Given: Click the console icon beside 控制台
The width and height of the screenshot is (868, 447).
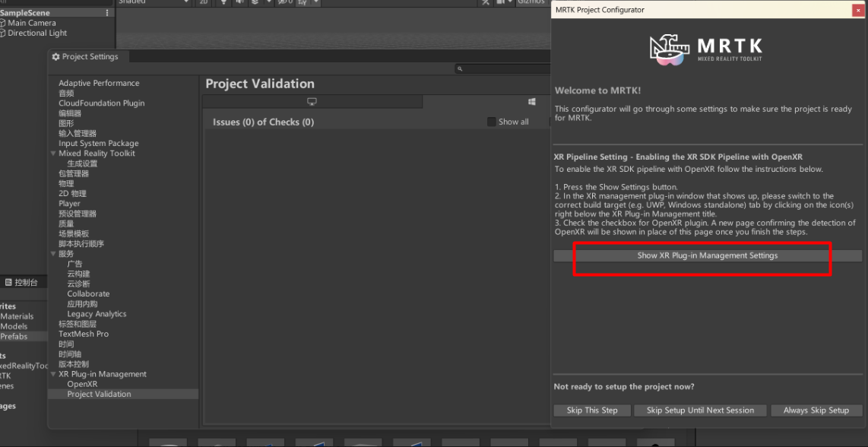Looking at the screenshot, I should (x=8, y=283).
